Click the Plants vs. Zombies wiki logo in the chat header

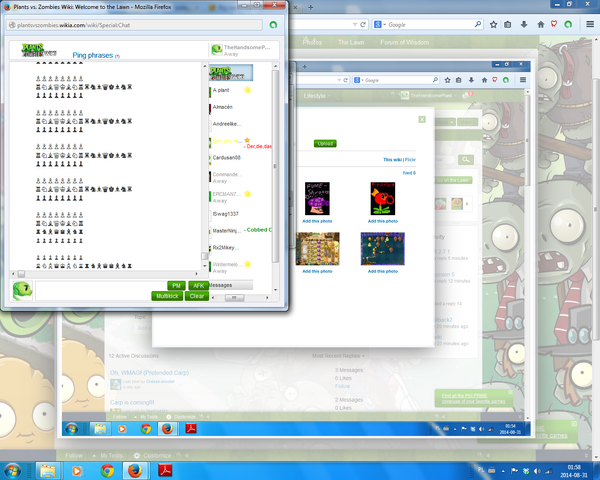[39, 51]
